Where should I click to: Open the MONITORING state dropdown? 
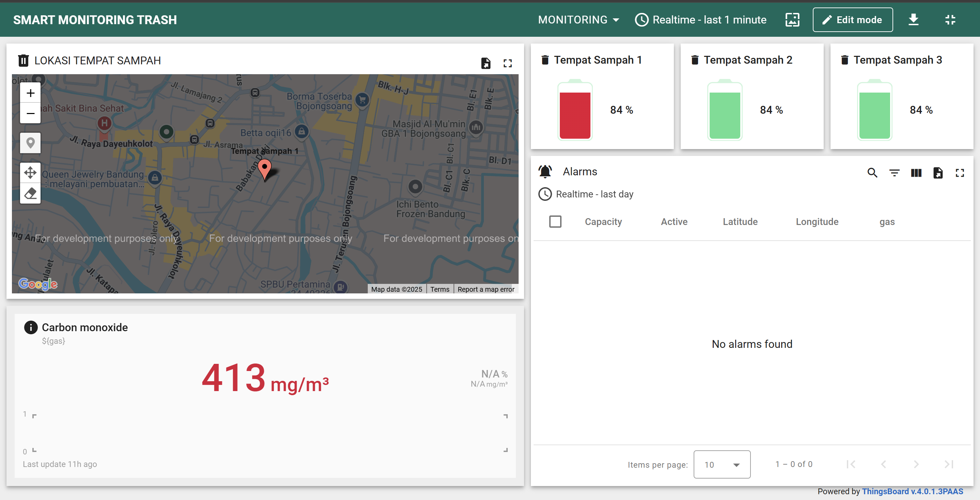click(x=578, y=19)
